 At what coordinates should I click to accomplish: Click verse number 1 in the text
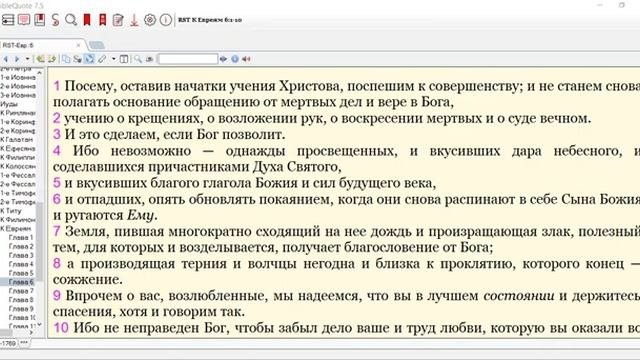tap(57, 86)
